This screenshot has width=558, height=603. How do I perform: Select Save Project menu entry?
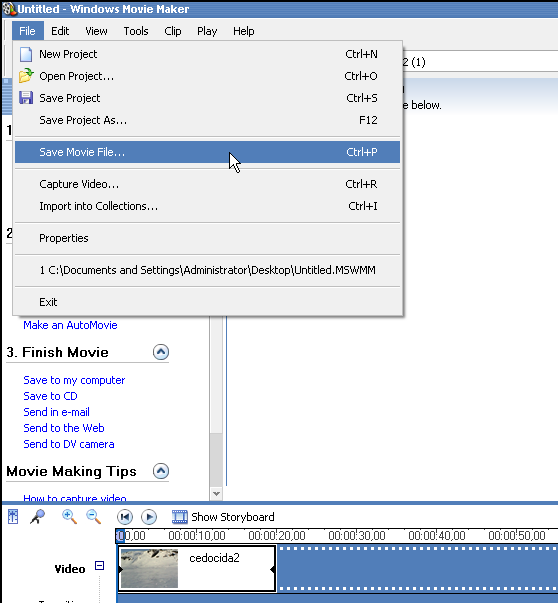point(207,98)
